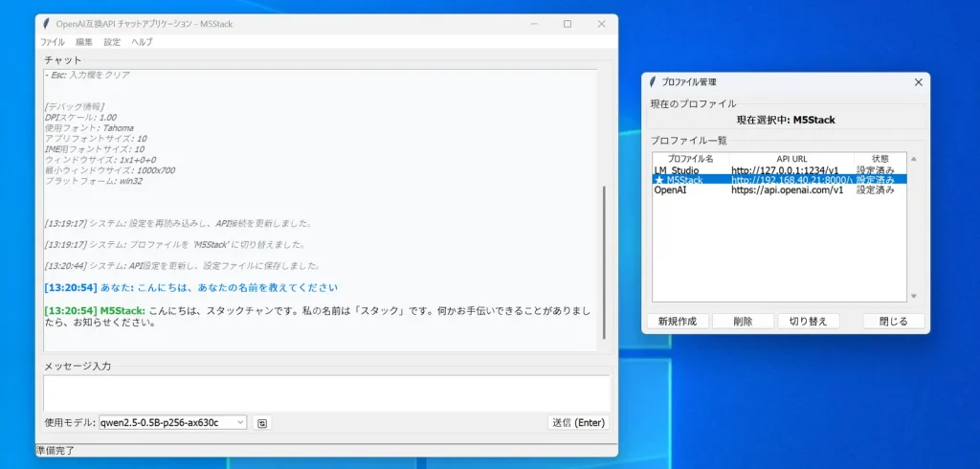Minimize the chat application window
Image resolution: width=980 pixels, height=469 pixels.
(534, 24)
